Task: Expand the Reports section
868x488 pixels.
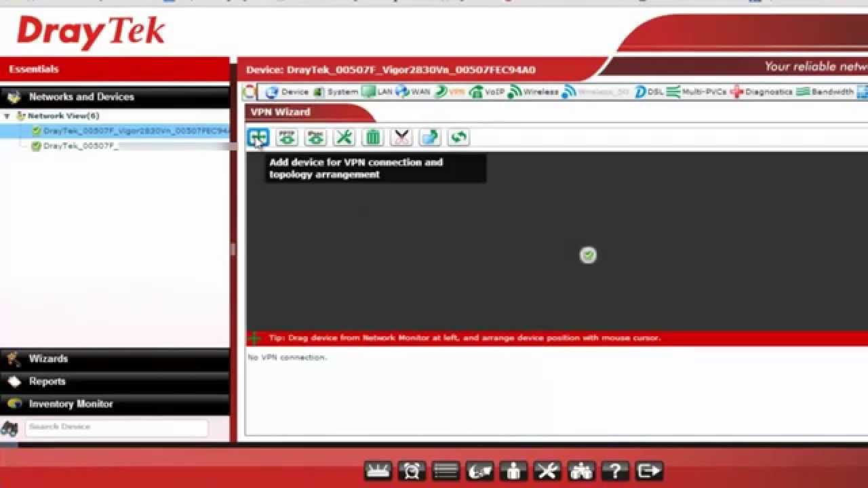Action: tap(115, 381)
